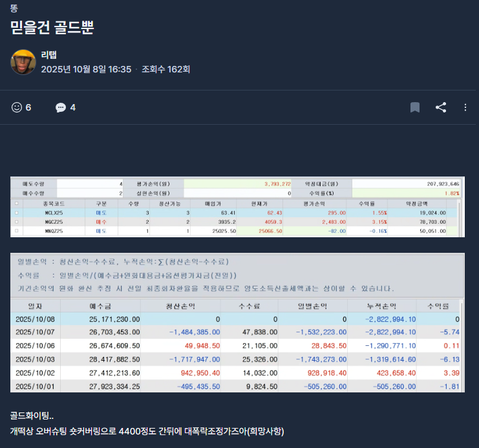Click the deposit value 25,171,230.00
This screenshot has height=448, width=479.
(x=114, y=319)
